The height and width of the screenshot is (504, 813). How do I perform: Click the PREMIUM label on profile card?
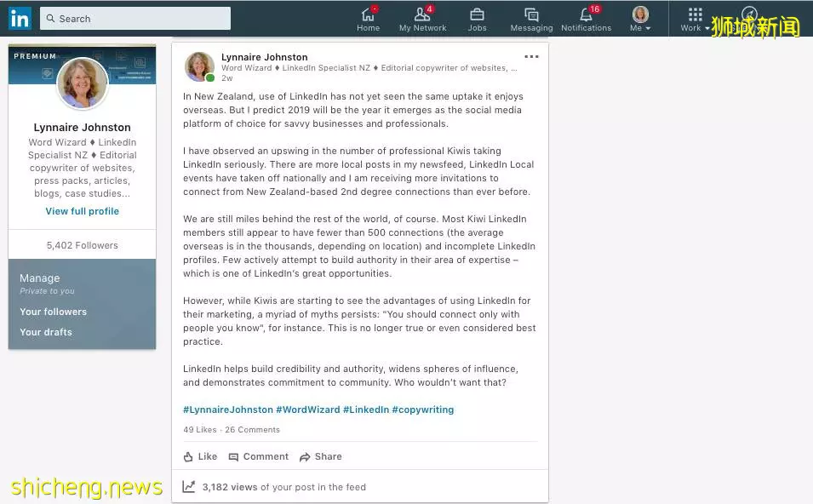(x=35, y=56)
